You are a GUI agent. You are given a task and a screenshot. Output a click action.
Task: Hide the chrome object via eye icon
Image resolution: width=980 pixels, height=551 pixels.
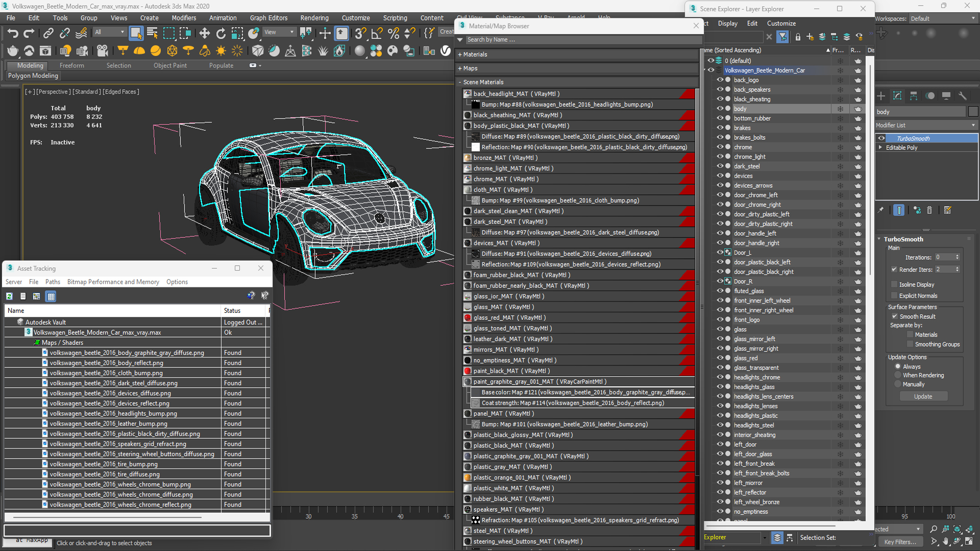click(720, 147)
